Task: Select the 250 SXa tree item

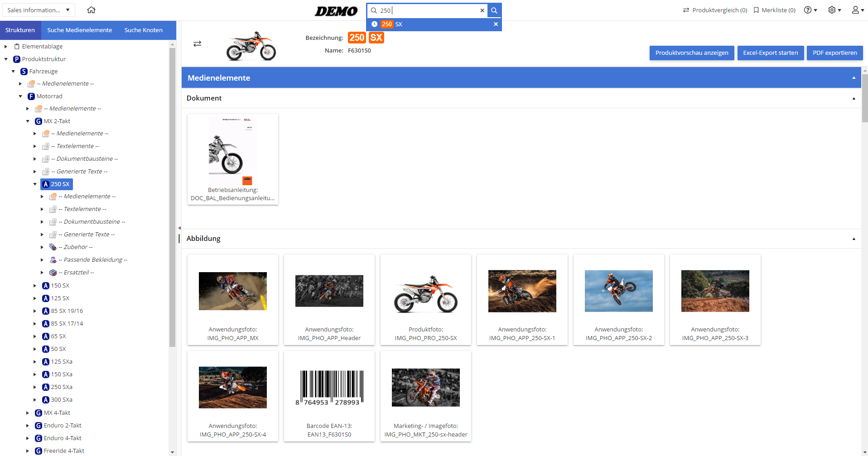Action: point(62,387)
